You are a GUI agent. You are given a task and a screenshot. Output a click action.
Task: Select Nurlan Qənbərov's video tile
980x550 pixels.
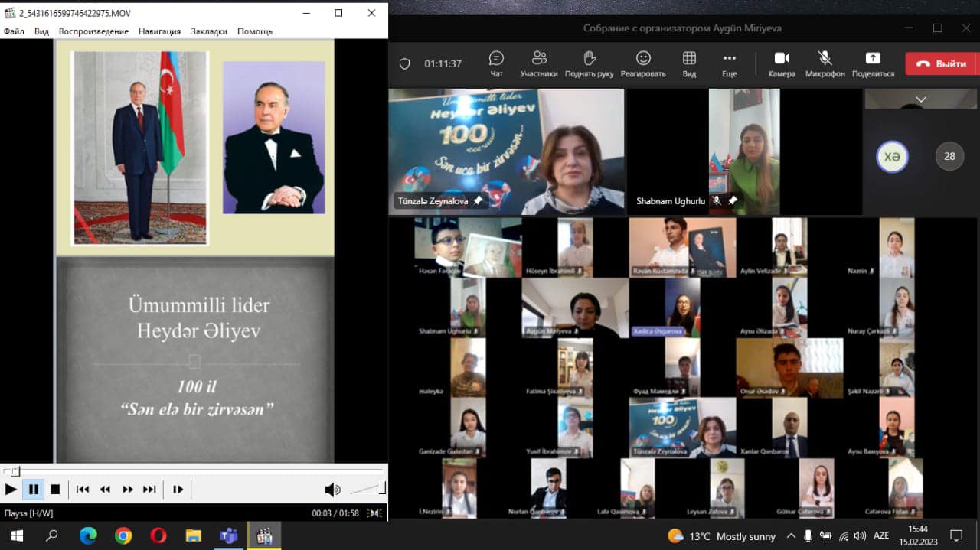point(548,488)
